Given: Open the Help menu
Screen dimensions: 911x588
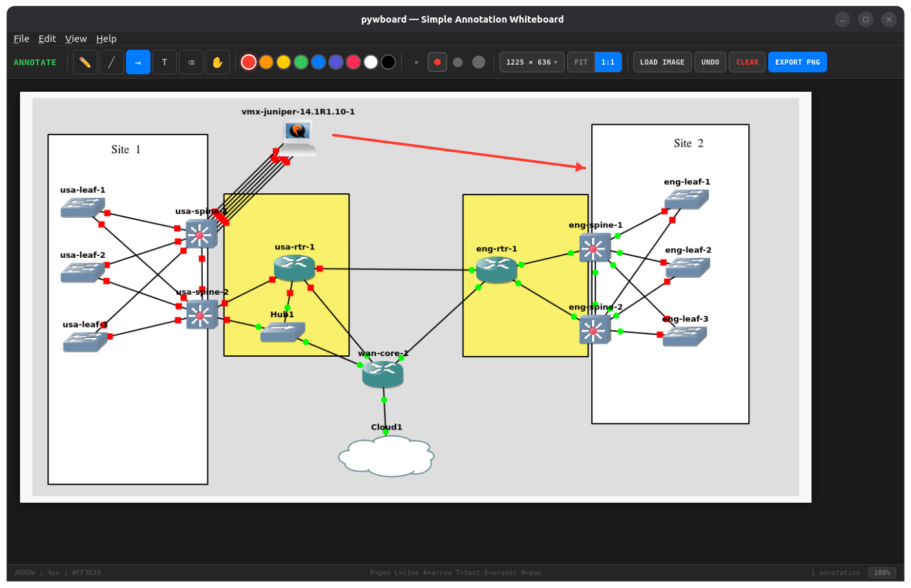Looking at the screenshot, I should 106,38.
